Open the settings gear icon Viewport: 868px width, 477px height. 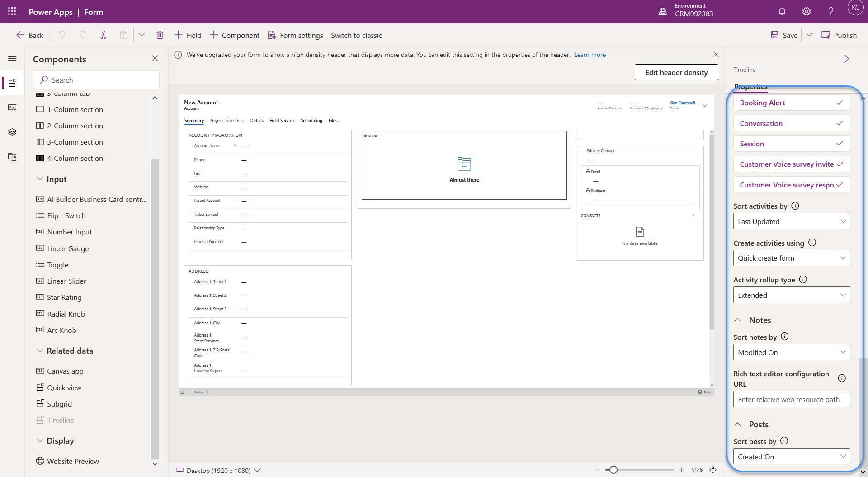click(806, 12)
